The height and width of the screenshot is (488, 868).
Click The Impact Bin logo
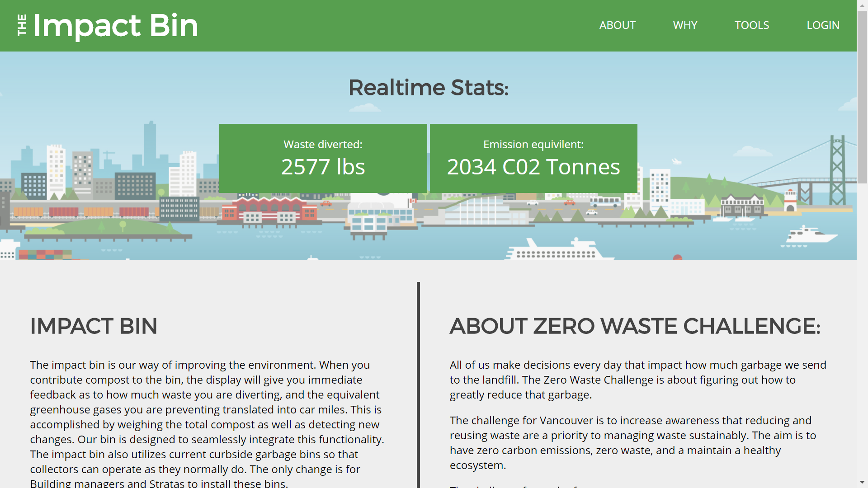108,25
